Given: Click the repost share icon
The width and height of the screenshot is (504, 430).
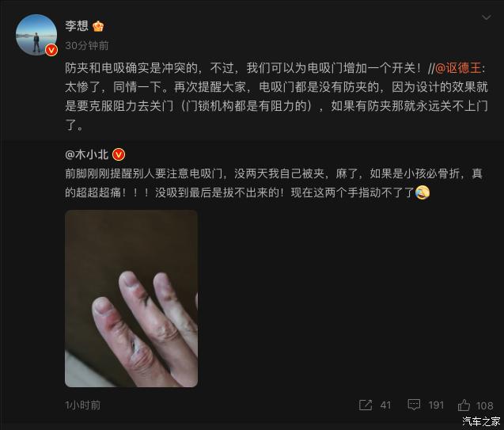Looking at the screenshot, I should (x=366, y=405).
